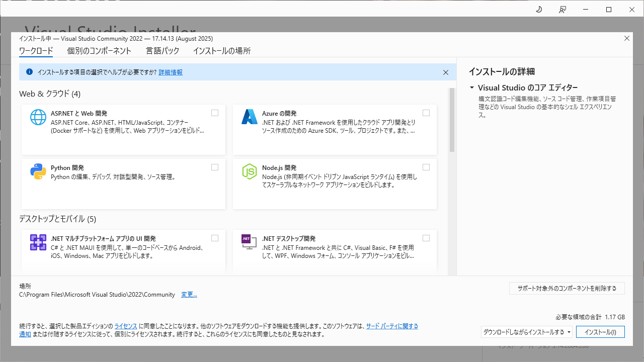Click the Python development snake icon
Screen dimensions: 644x362
[x=38, y=171]
